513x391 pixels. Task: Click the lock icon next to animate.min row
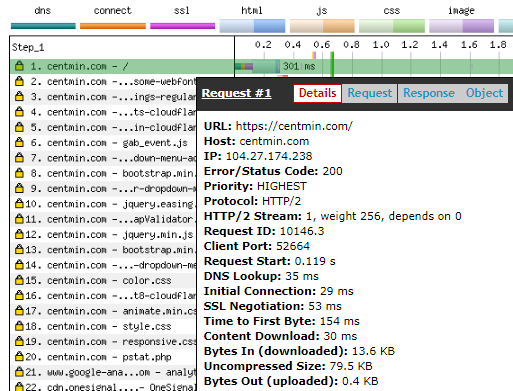tap(20, 311)
